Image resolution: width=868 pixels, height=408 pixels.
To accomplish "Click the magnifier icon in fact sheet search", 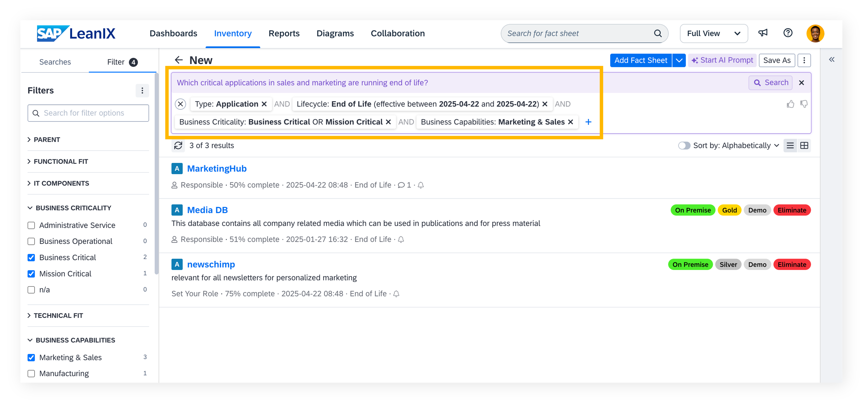I will [x=657, y=33].
